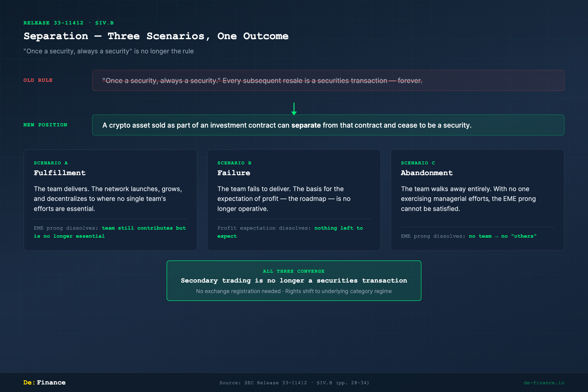Select the Scenario B Failure card

coord(294,200)
